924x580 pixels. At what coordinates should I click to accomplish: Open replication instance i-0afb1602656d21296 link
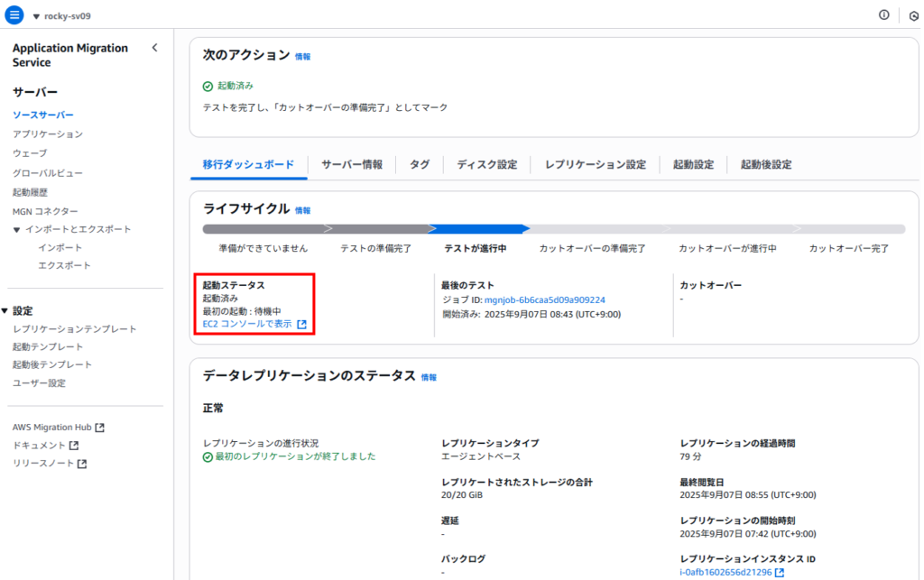pos(725,573)
